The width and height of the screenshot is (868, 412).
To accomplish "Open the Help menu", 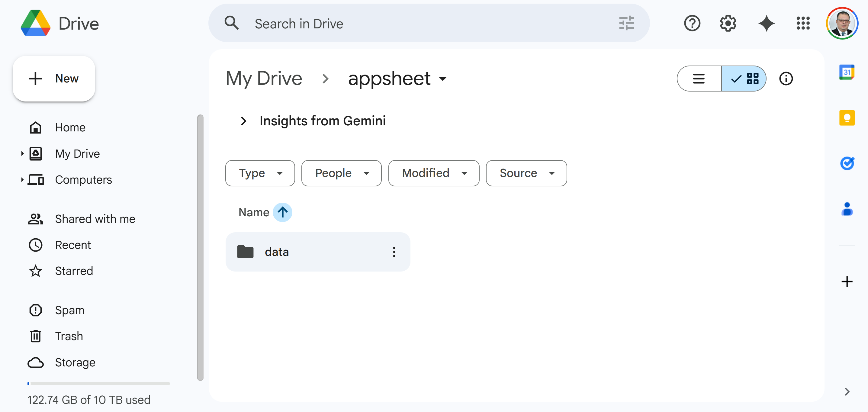I will coord(692,23).
